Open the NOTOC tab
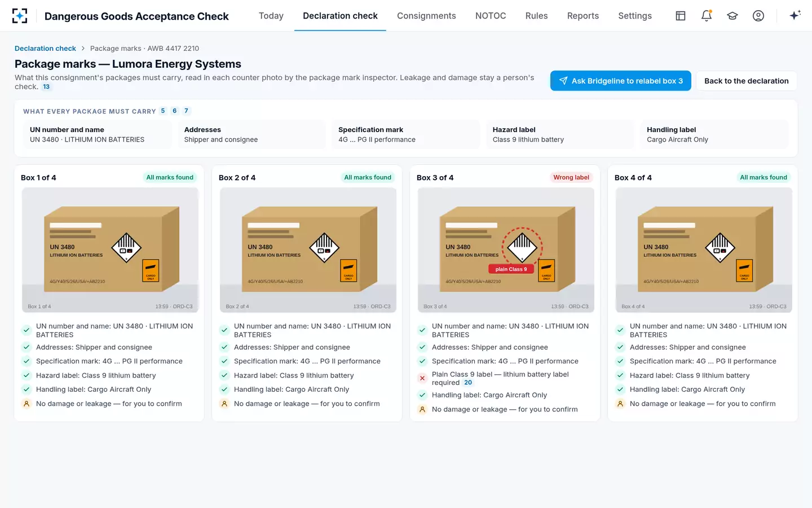This screenshot has width=812, height=508. coord(491,16)
